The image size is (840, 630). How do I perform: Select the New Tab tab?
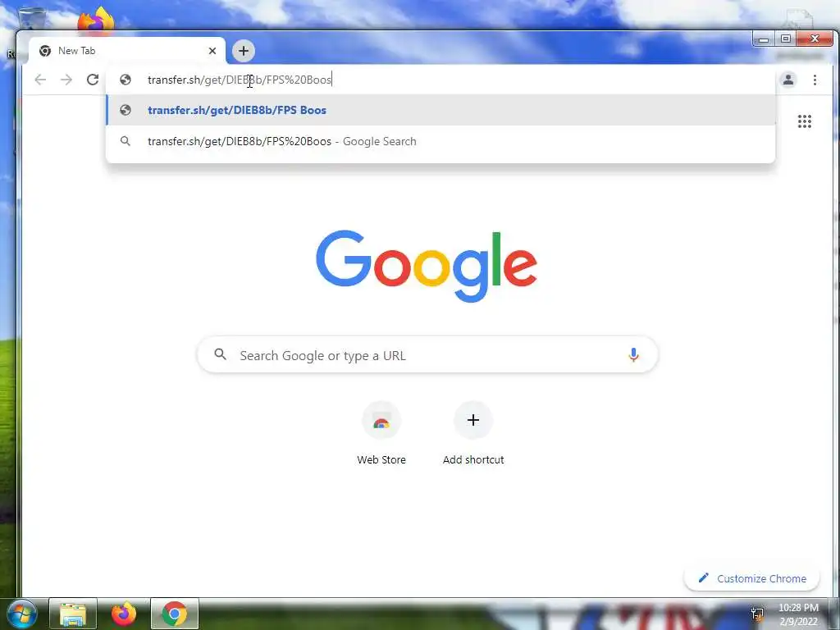click(127, 51)
